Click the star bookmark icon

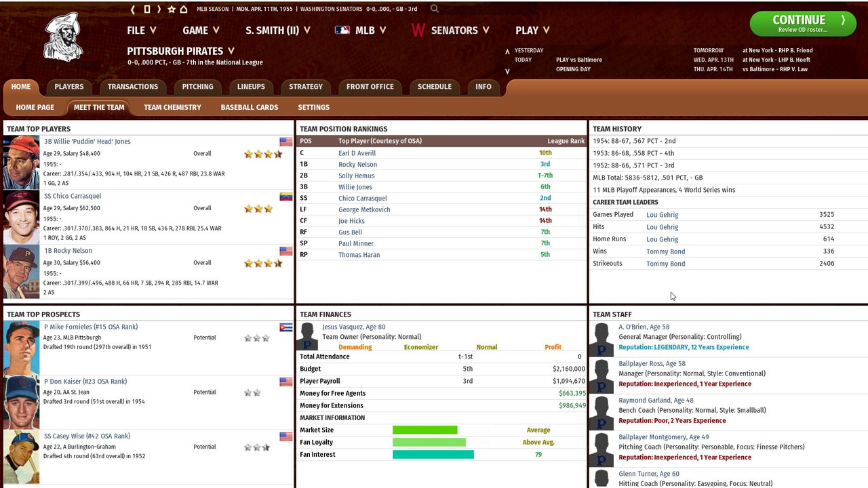(172, 9)
